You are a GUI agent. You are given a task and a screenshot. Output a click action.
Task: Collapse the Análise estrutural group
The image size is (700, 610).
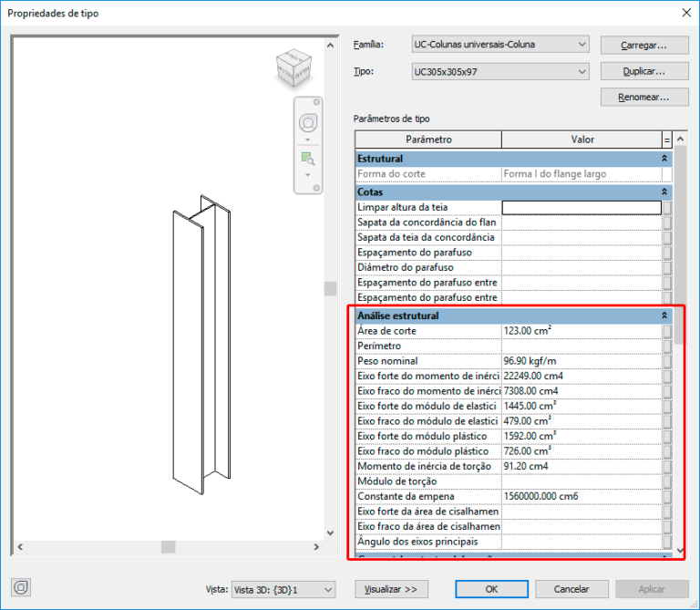pyautogui.click(x=664, y=315)
